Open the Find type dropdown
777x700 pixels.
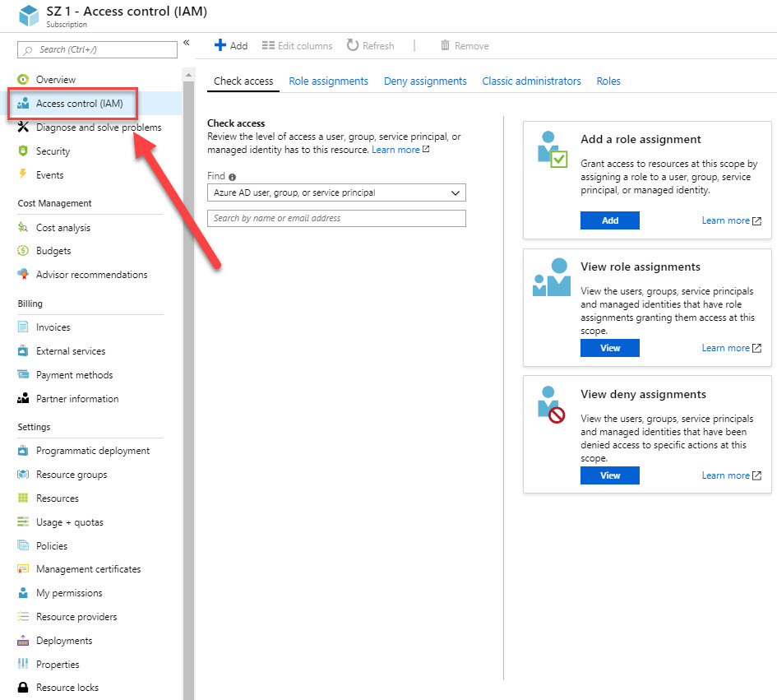point(336,192)
